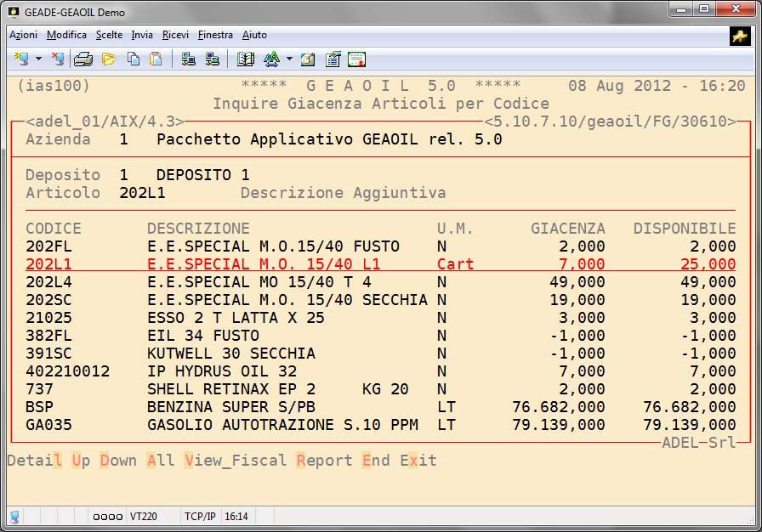Click the paste clipboard icon
This screenshot has height=532, width=762.
click(156, 59)
